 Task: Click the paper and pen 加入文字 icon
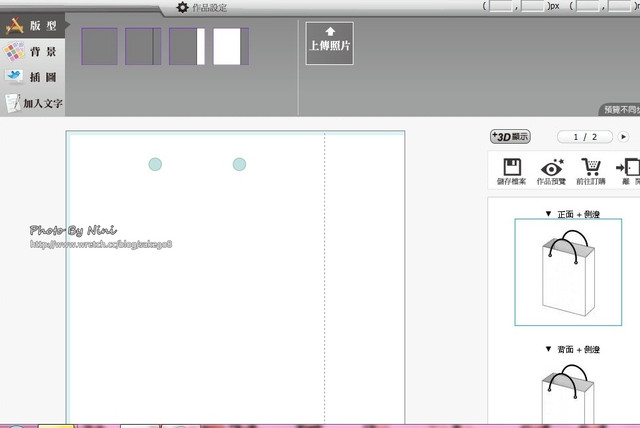tap(13, 103)
